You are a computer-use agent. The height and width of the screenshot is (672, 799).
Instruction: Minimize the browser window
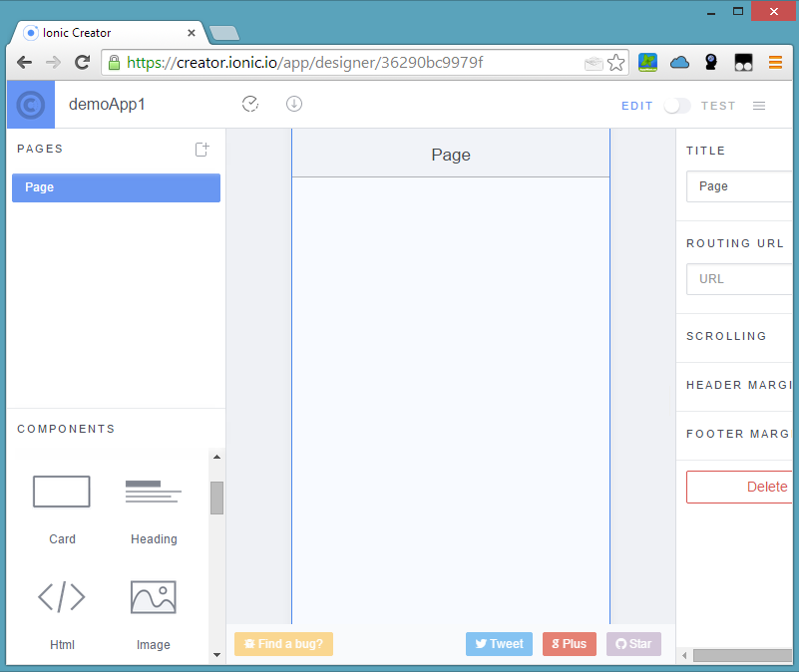711,12
